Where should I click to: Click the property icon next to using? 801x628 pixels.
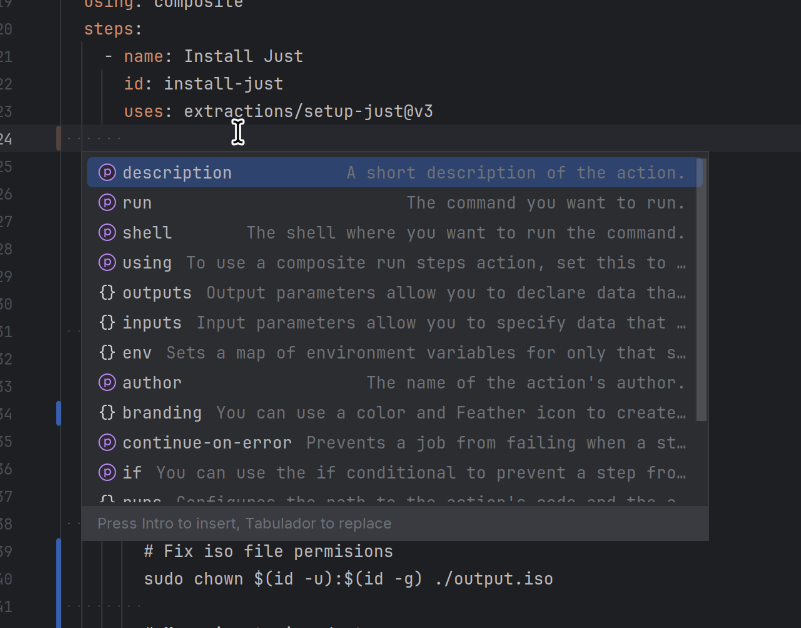(x=107, y=263)
